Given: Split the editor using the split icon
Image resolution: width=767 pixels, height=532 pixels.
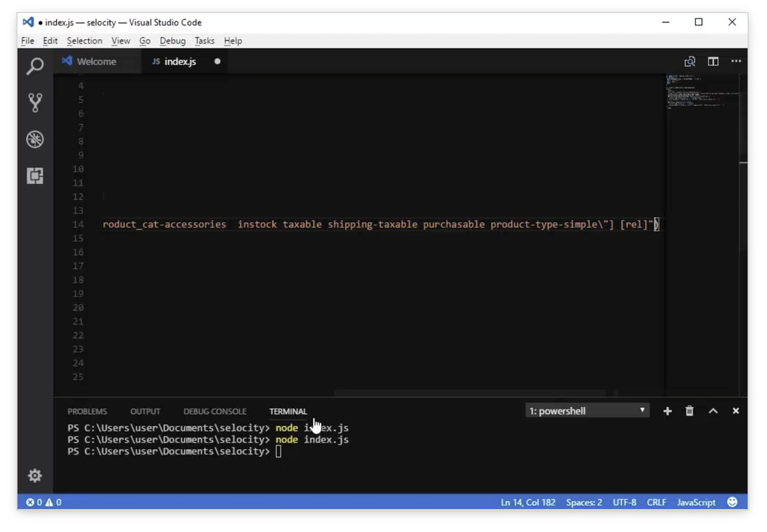Looking at the screenshot, I should (x=713, y=61).
